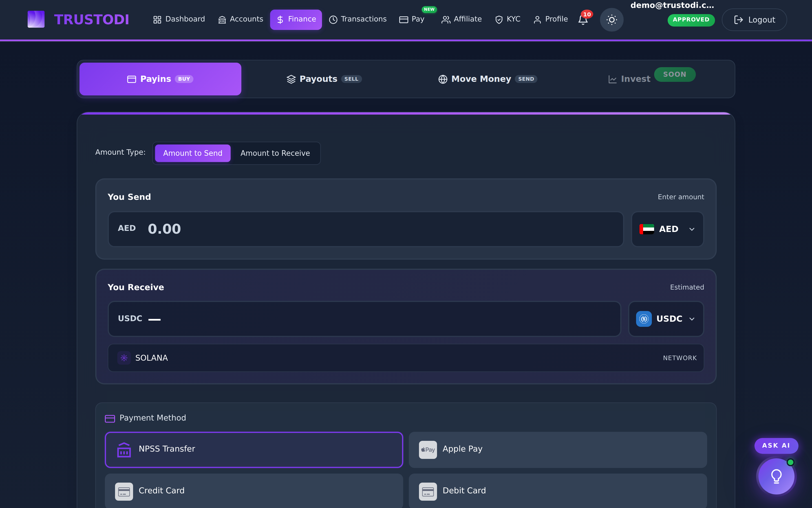Click the Invest chart icon

612,79
